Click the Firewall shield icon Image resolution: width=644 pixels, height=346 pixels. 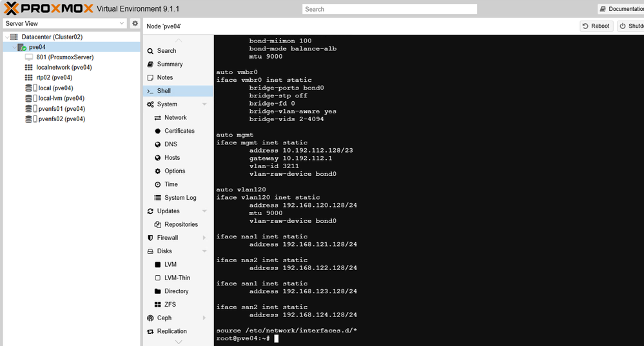click(x=150, y=238)
